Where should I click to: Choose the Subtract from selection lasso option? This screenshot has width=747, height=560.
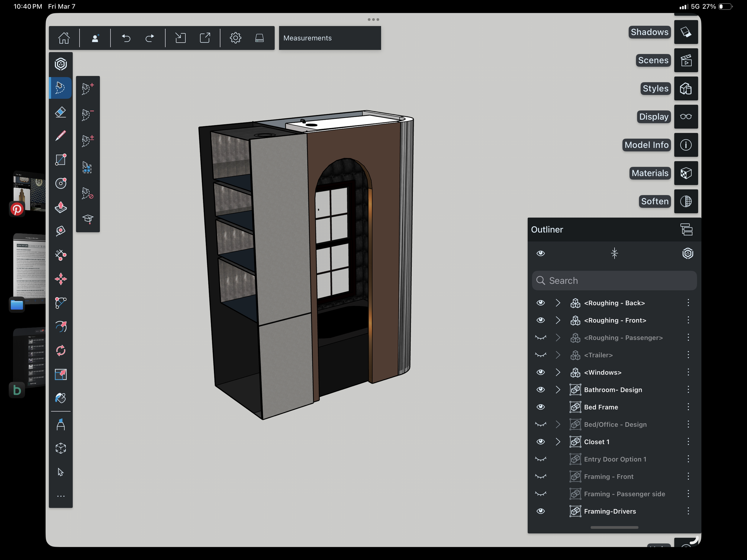(88, 115)
